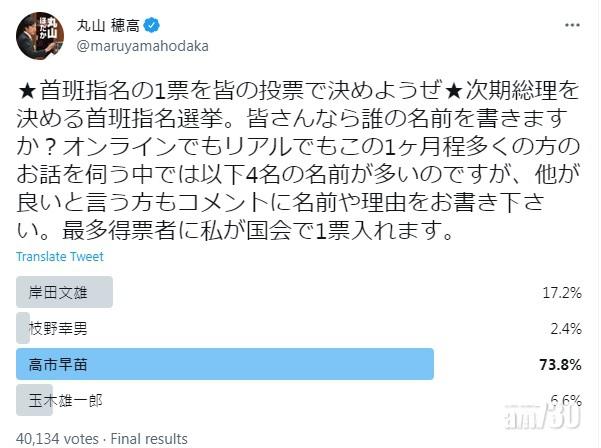Click the @maruyamahodaka handle
This screenshot has height=448, width=601.
136,46
